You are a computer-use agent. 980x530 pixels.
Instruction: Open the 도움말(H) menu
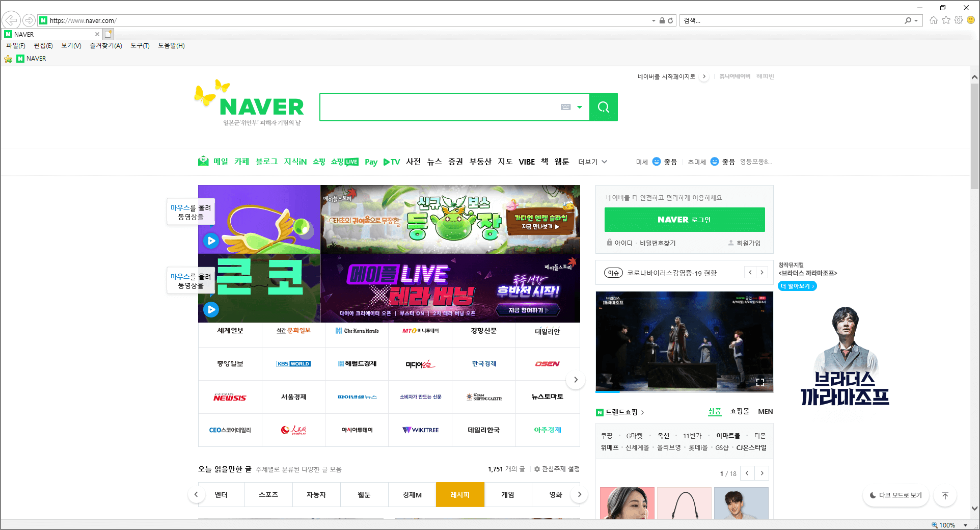171,45
